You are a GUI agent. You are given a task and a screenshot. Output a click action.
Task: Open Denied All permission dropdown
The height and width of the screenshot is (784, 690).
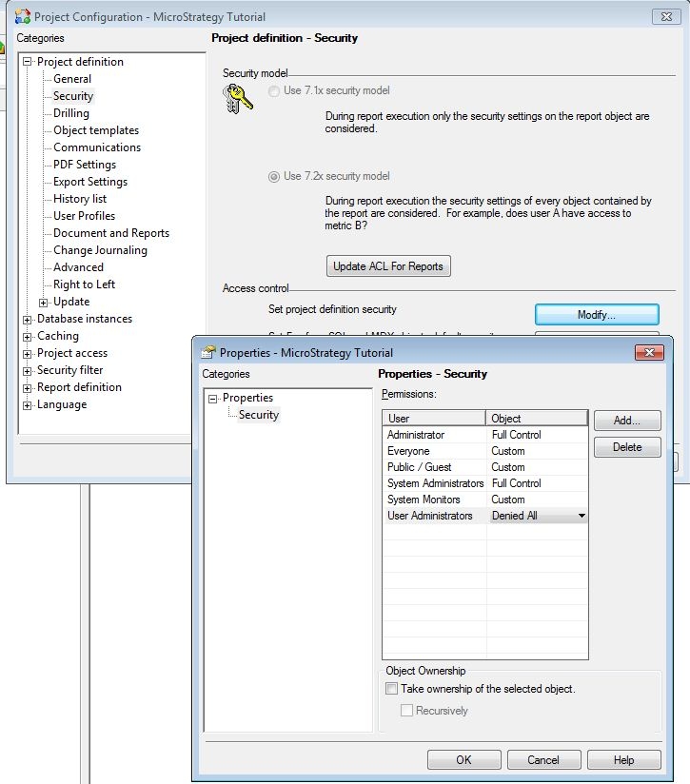coord(582,517)
